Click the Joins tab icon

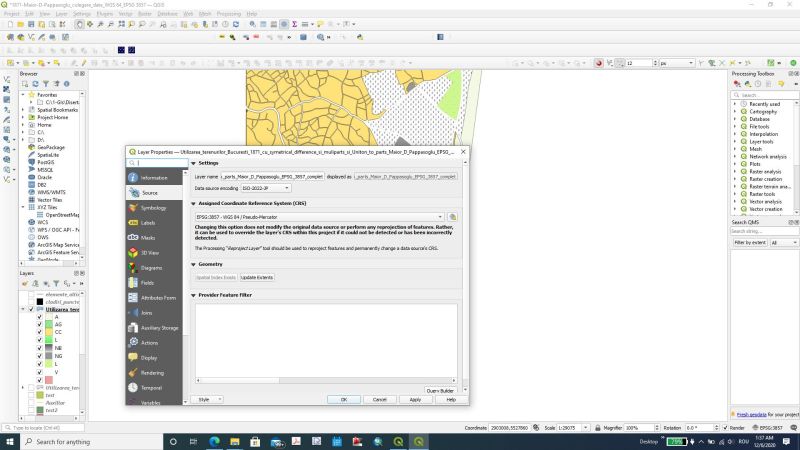(x=133, y=313)
